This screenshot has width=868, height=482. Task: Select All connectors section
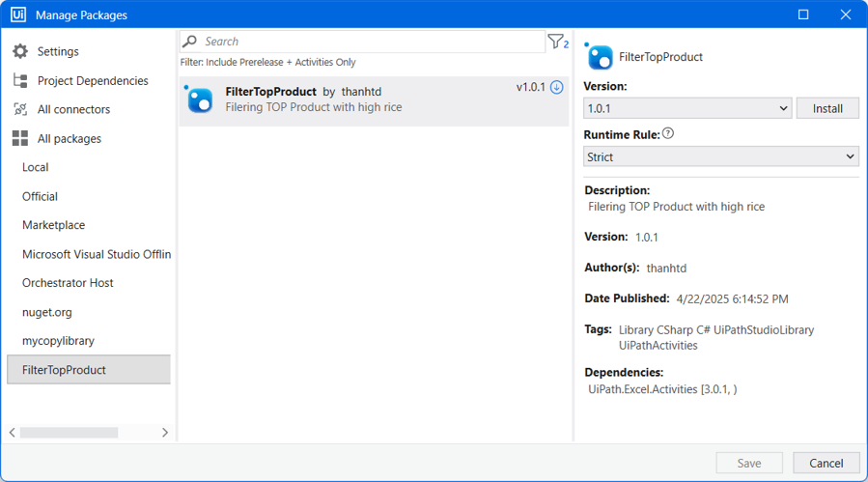tap(73, 110)
